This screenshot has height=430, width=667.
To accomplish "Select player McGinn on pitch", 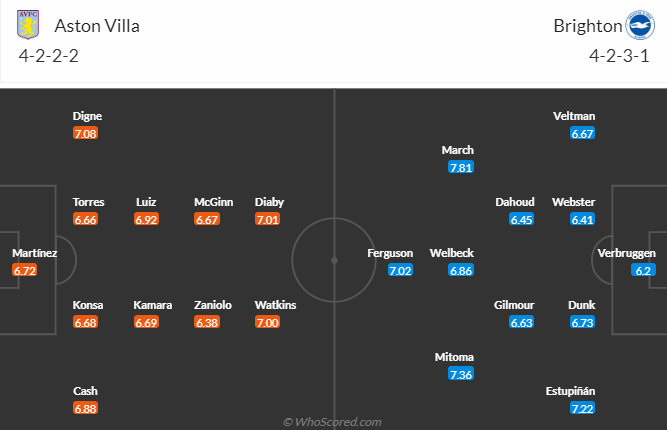I will point(214,202).
